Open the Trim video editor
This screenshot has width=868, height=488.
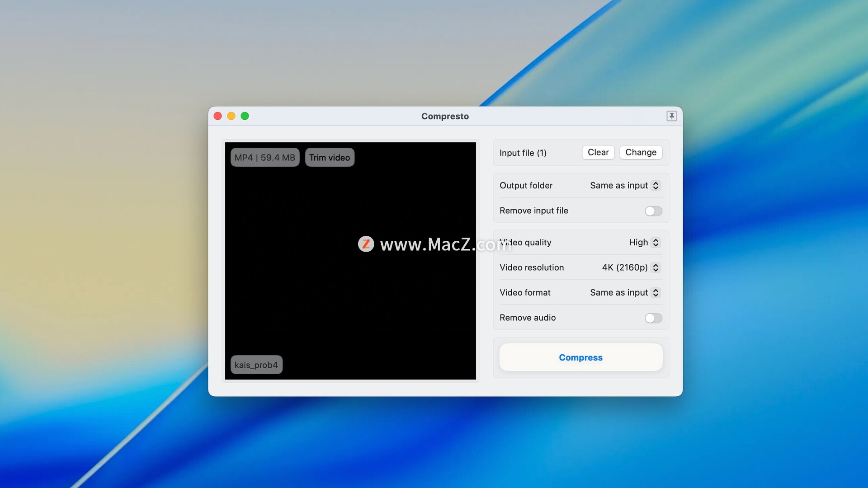[x=329, y=158]
